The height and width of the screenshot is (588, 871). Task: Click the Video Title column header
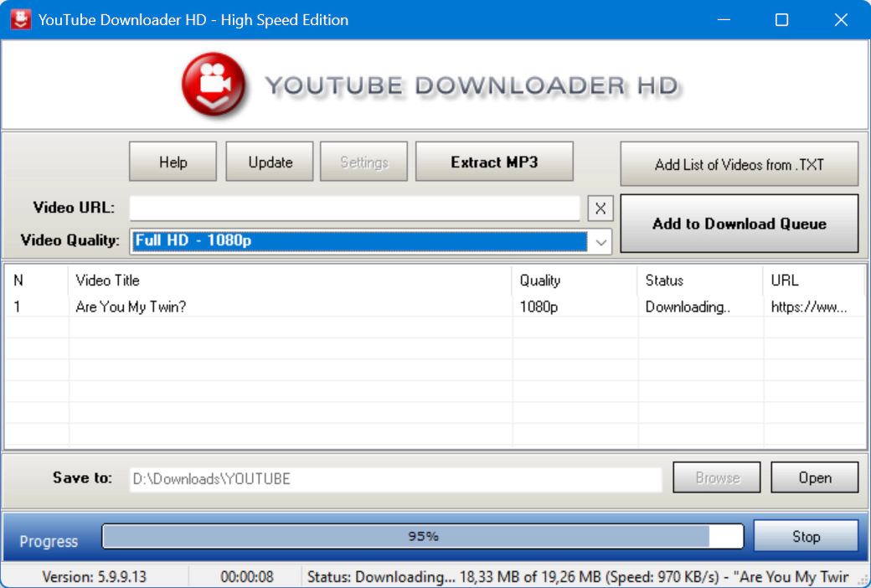click(290, 280)
